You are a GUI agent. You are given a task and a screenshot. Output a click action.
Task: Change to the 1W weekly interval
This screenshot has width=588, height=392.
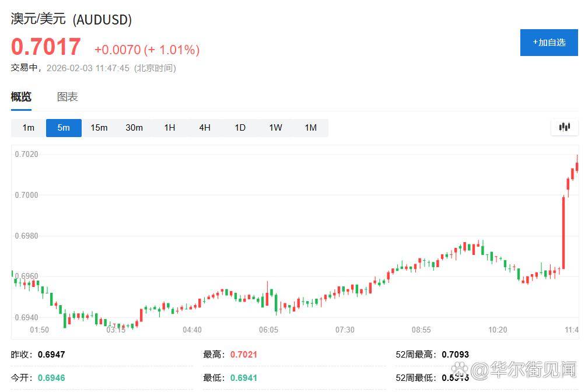coord(275,128)
